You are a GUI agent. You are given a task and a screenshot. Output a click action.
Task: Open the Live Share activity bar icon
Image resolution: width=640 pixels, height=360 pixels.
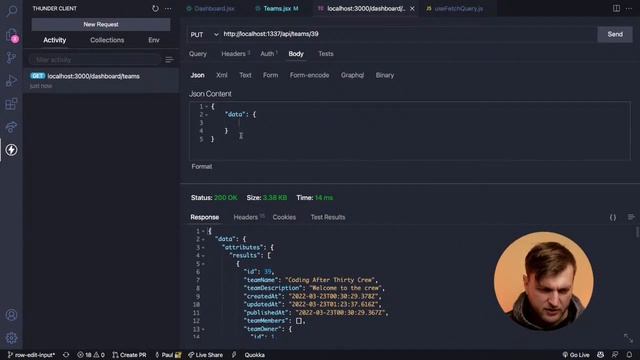click(x=11, y=127)
